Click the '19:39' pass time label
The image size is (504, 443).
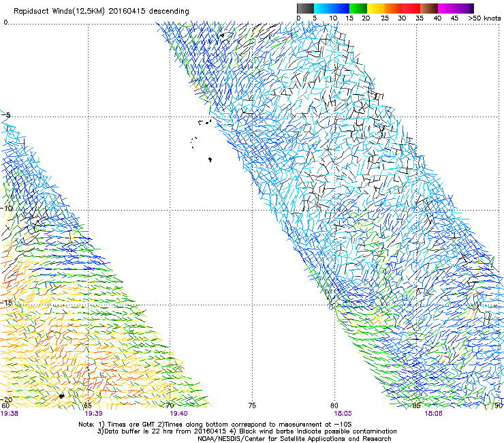(93, 414)
